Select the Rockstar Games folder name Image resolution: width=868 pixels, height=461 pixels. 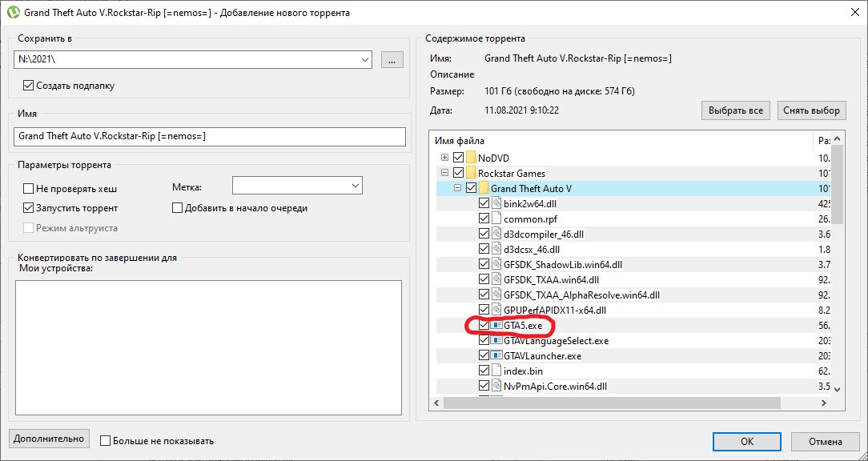tap(512, 173)
